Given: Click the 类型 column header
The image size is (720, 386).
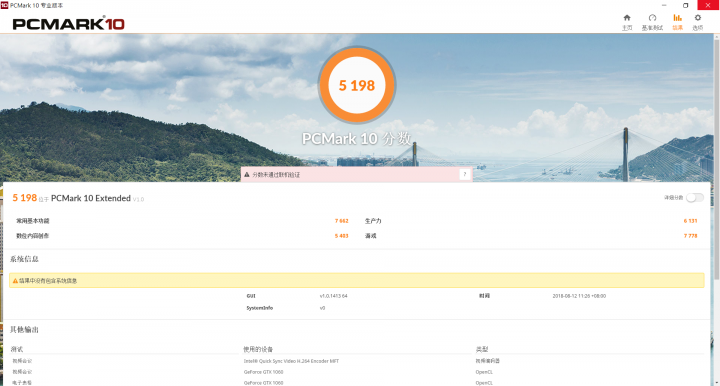Looking at the screenshot, I should coord(482,349).
